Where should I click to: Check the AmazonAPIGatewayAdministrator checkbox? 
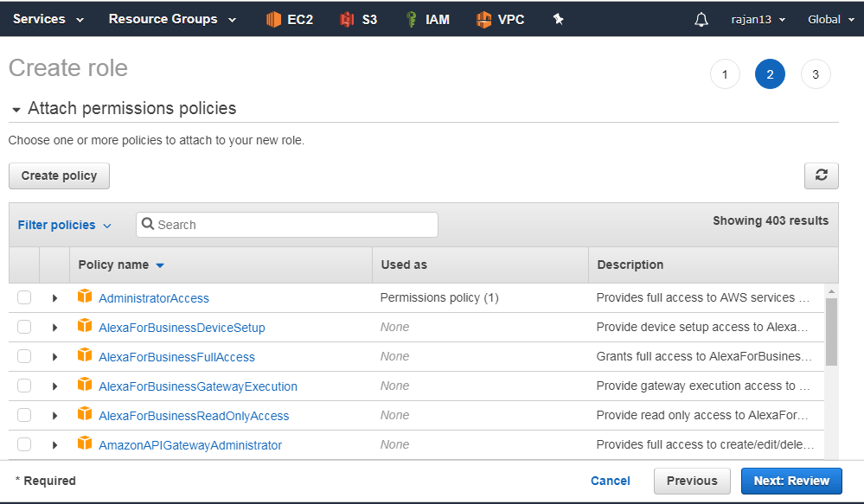click(24, 444)
